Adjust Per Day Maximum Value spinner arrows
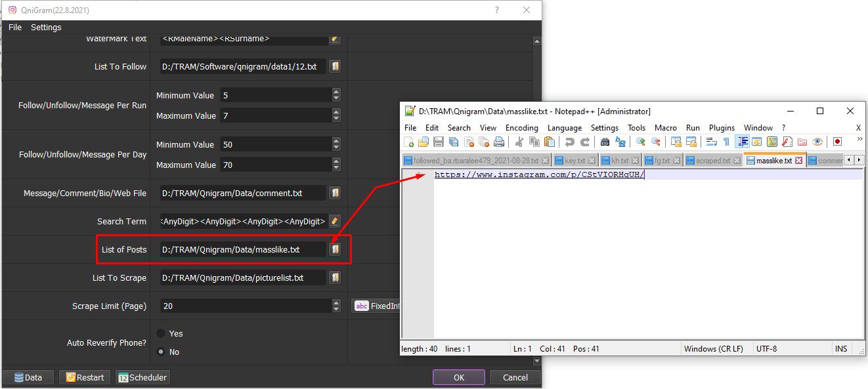The height and width of the screenshot is (389, 868). coord(336,165)
